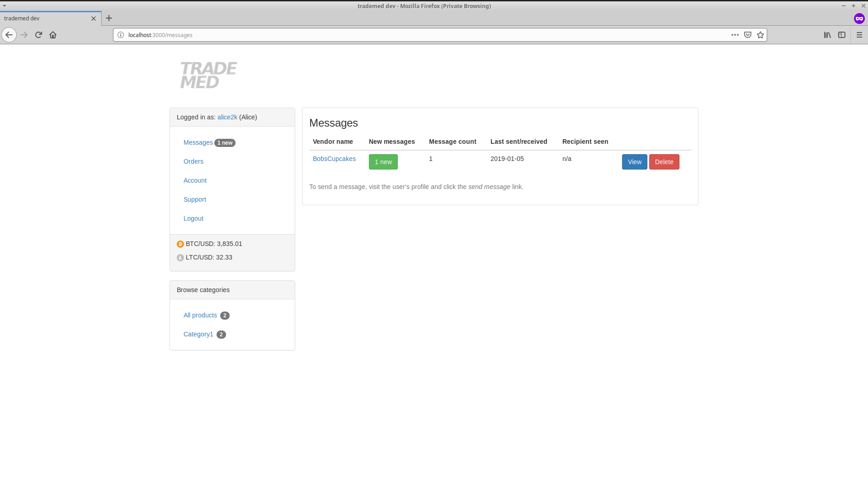Image resolution: width=868 pixels, height=477 pixels.
Task: Bookmark this page with the star icon
Action: 760,35
